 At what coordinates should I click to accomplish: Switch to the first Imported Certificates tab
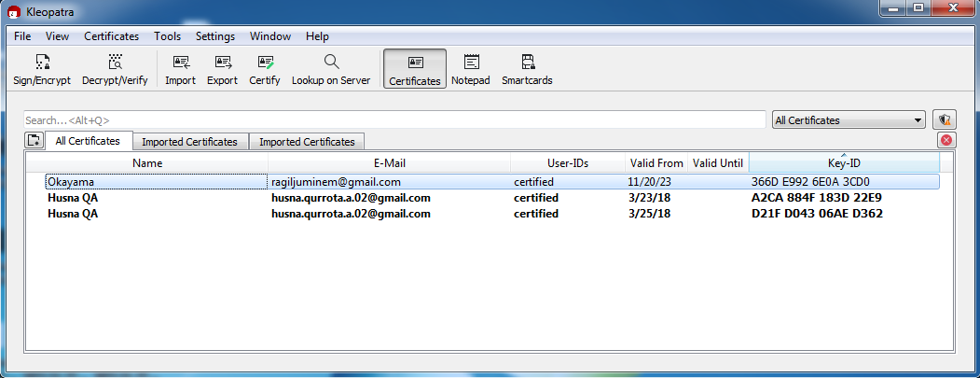(190, 142)
